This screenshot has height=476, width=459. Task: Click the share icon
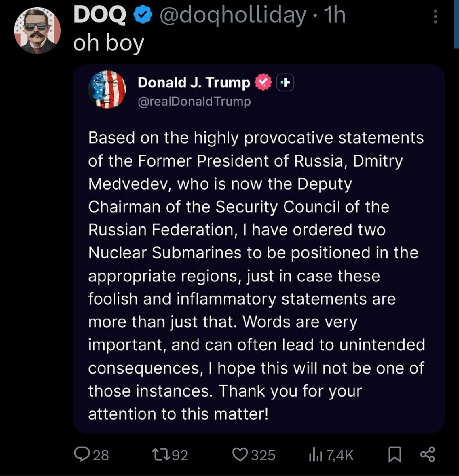point(427,454)
